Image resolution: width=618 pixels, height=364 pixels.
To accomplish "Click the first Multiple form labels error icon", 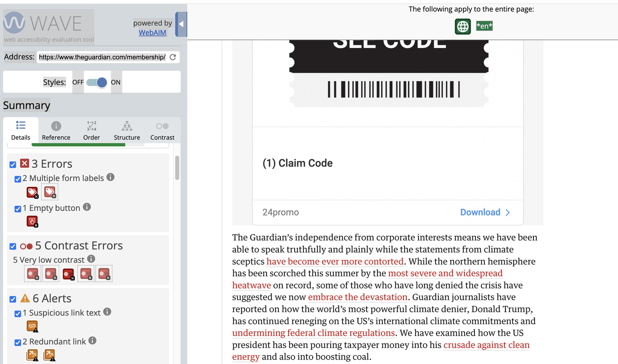I will pos(32,192).
